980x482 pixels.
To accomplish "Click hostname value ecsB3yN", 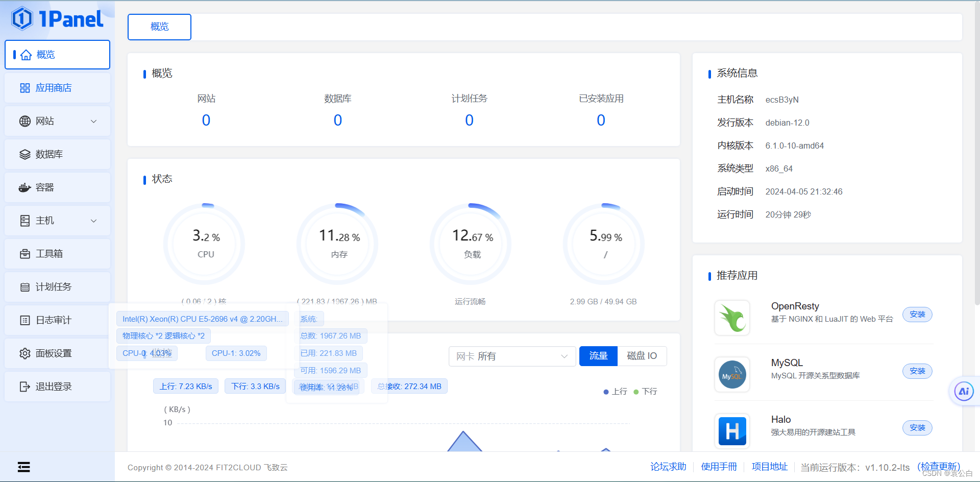I will pyautogui.click(x=782, y=100).
